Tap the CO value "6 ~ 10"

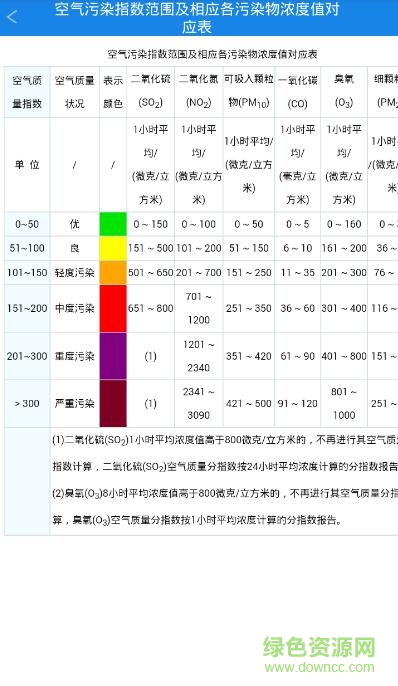298,248
